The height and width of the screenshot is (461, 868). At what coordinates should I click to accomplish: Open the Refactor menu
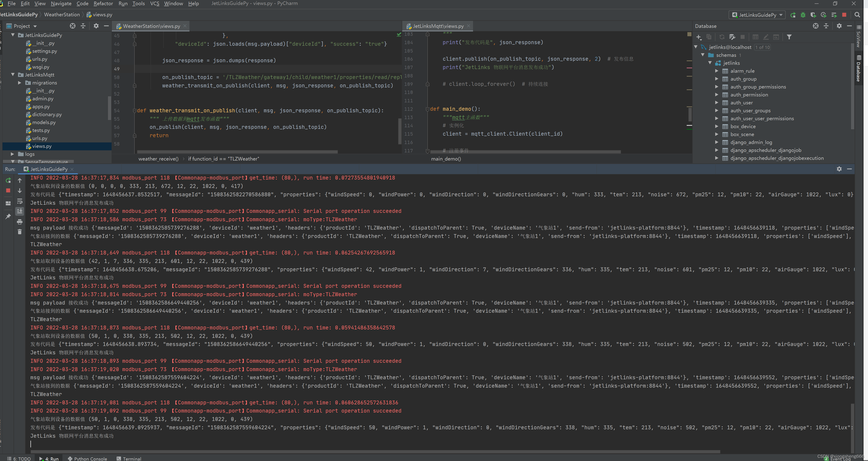(x=103, y=3)
